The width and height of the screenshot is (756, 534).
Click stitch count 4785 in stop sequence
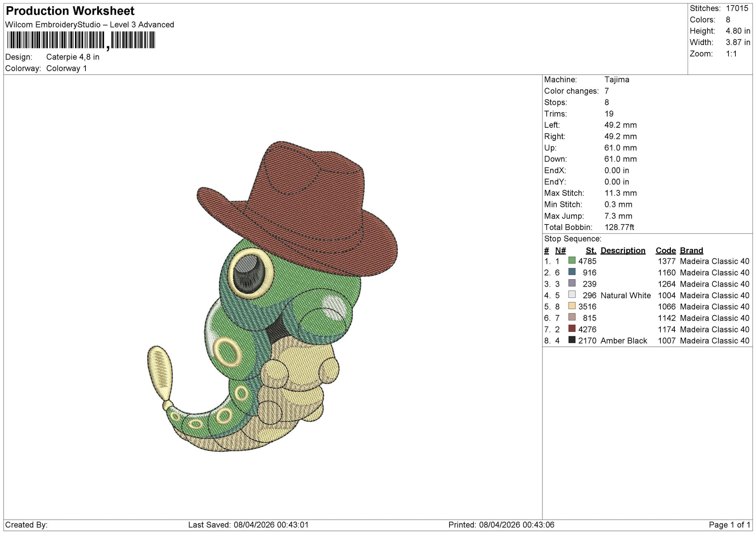coord(587,261)
